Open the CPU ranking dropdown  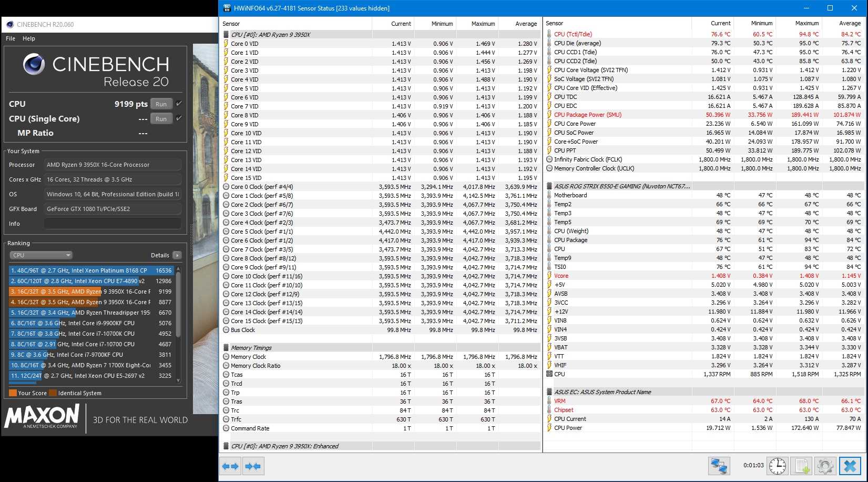41,255
